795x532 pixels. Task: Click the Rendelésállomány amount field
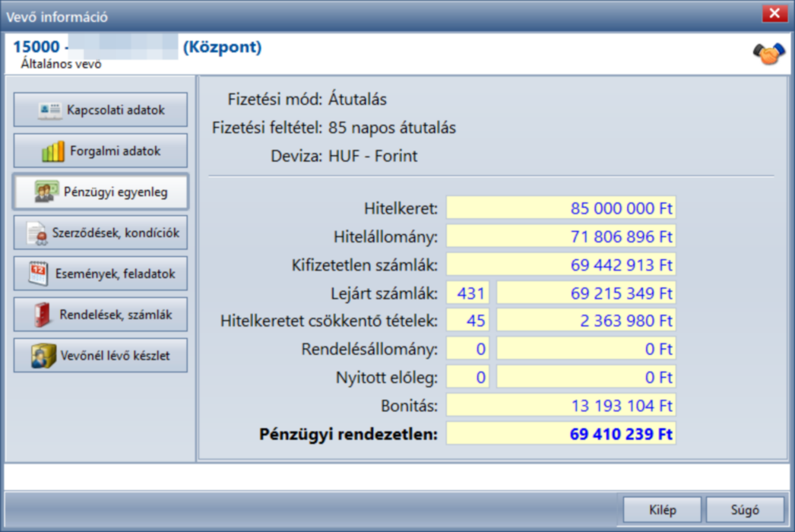586,349
